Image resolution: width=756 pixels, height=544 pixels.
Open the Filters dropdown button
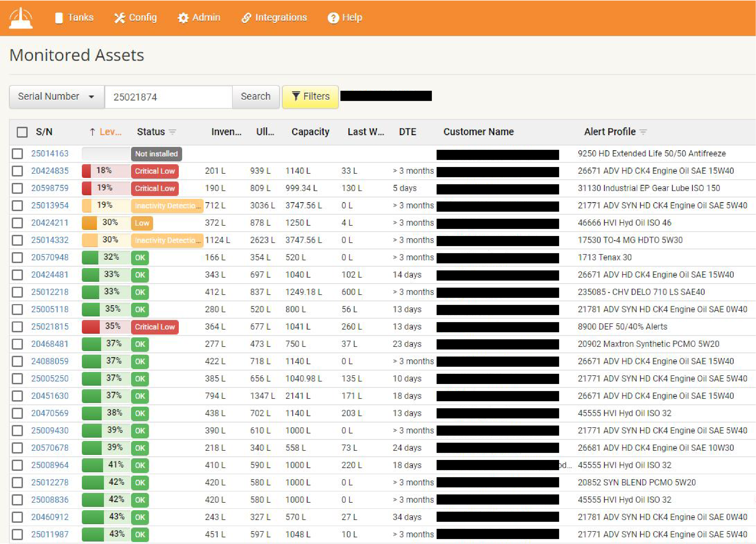tap(310, 97)
